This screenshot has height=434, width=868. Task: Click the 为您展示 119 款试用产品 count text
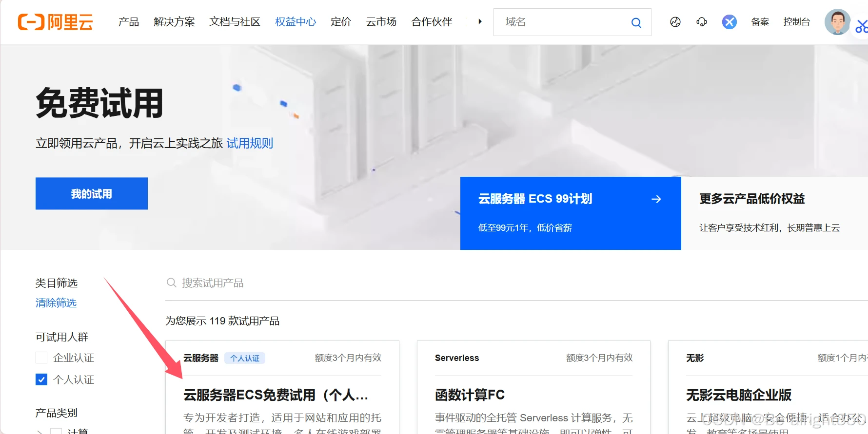tap(222, 321)
